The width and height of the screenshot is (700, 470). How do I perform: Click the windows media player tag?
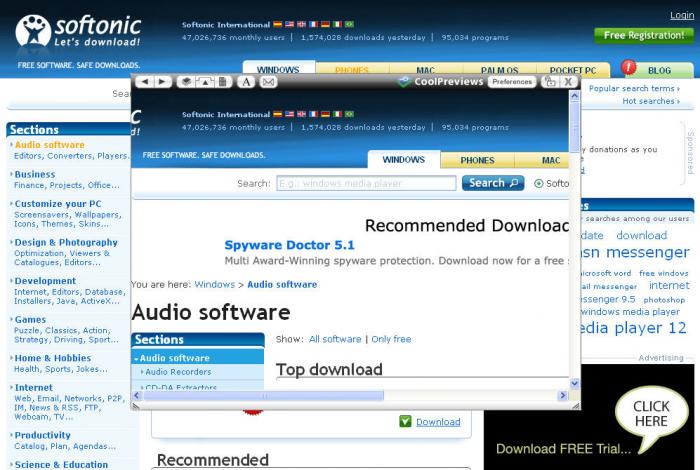630,312
